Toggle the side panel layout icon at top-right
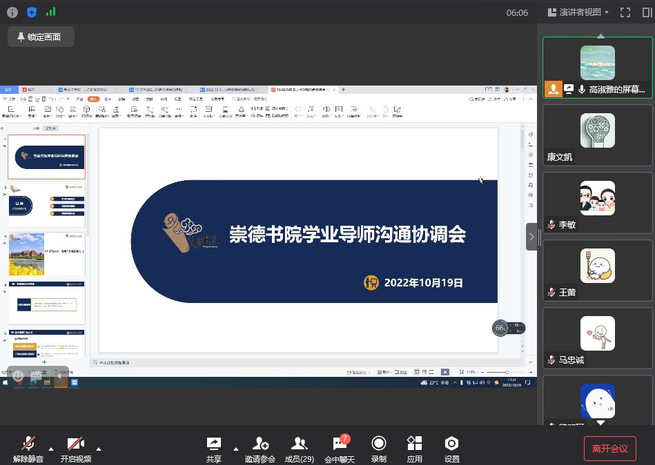 [645, 12]
